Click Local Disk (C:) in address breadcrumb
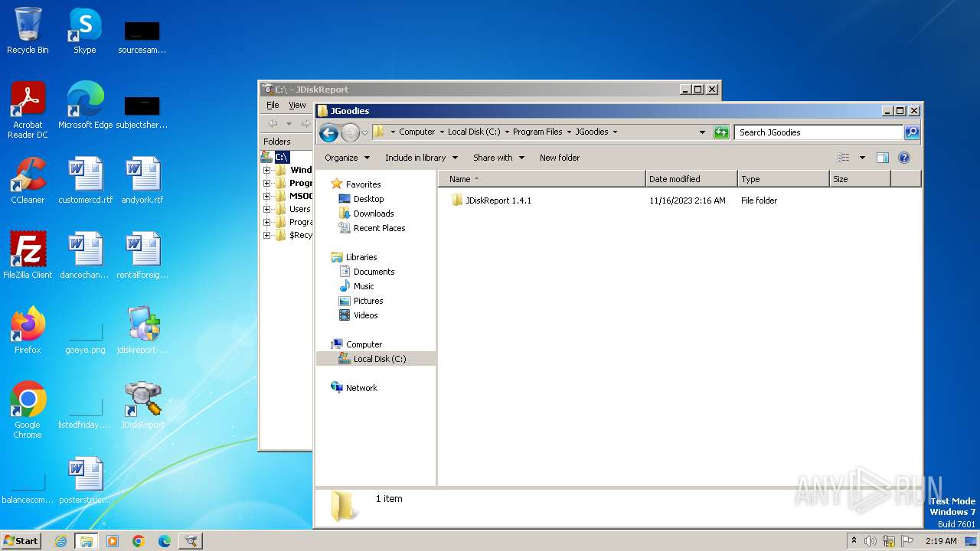This screenshot has width=980, height=551. pos(474,132)
